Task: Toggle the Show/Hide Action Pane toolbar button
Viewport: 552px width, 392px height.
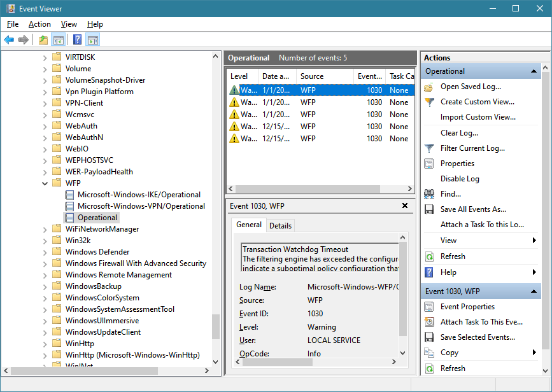Action: click(x=93, y=39)
